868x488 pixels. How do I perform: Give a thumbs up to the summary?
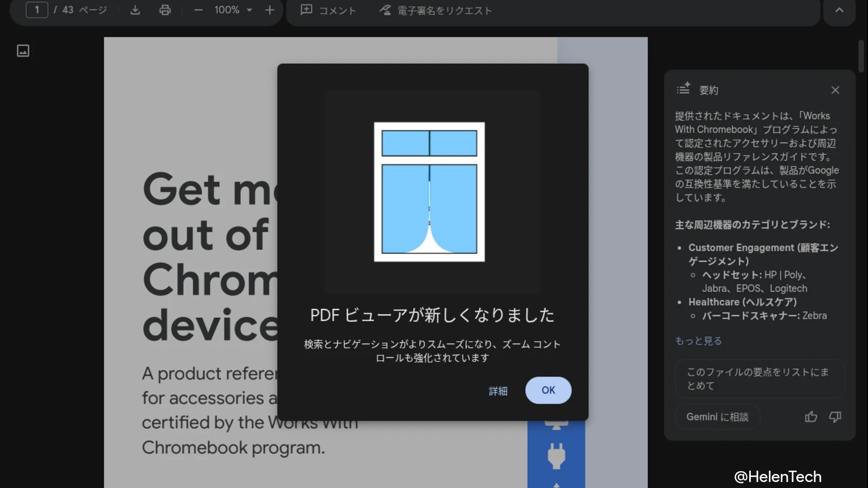tap(810, 417)
